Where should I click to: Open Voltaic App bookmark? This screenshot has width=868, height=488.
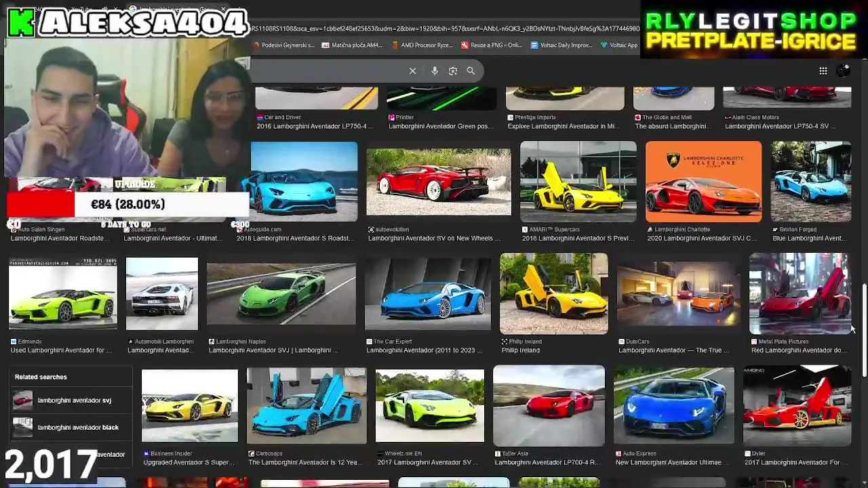[619, 45]
